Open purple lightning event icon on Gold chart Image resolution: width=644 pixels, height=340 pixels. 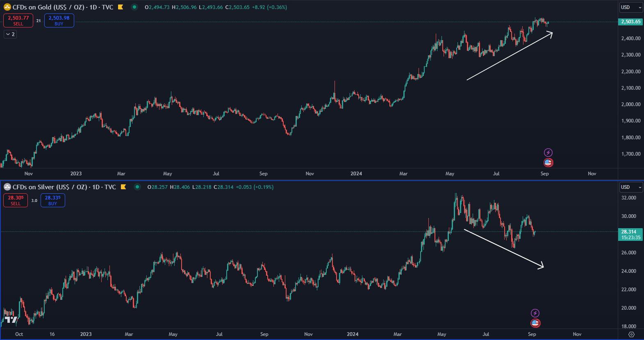coord(548,152)
